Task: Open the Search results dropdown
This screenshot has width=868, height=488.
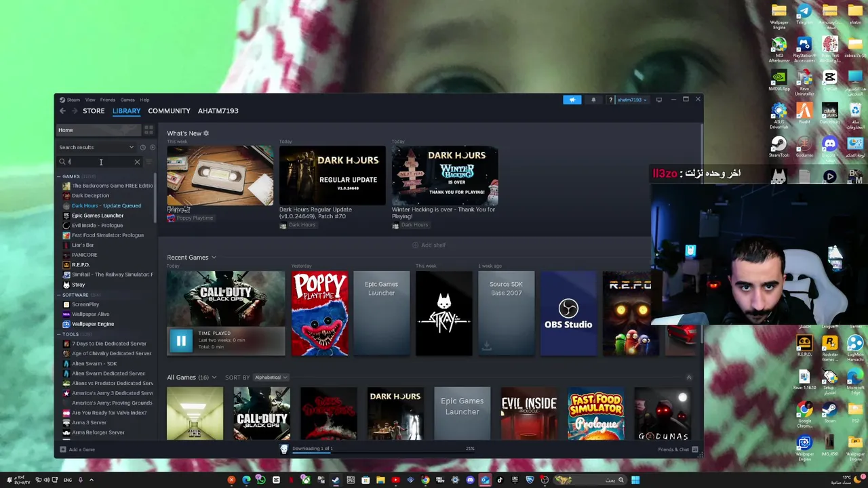Action: pyautogui.click(x=96, y=147)
